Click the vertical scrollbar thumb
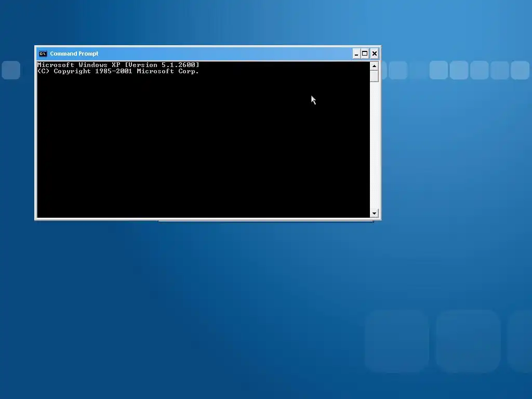 pos(374,76)
